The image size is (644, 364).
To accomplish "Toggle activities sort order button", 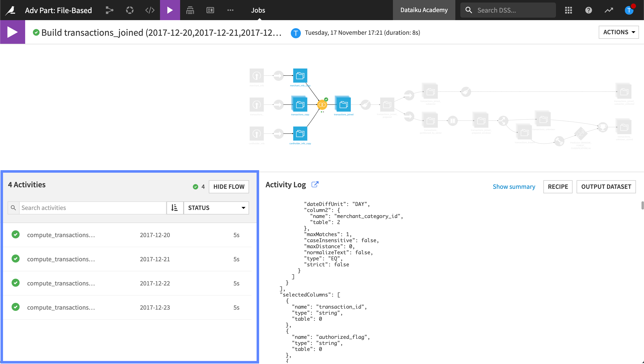I will [175, 208].
